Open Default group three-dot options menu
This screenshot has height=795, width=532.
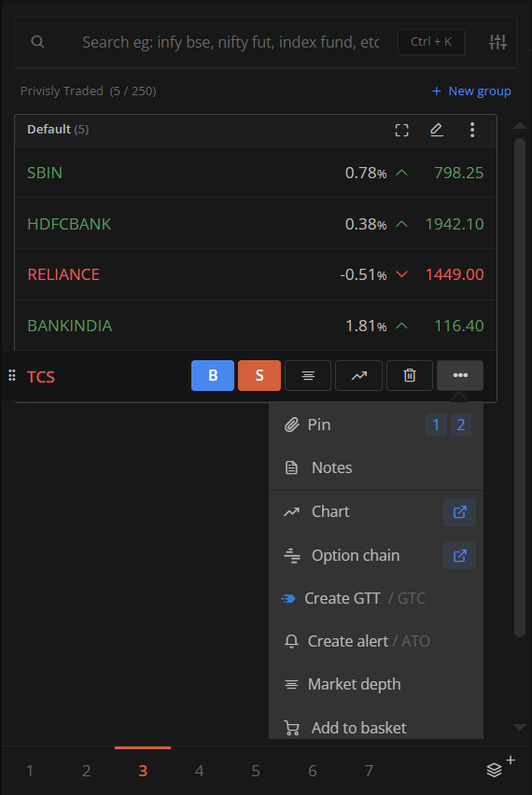472,130
